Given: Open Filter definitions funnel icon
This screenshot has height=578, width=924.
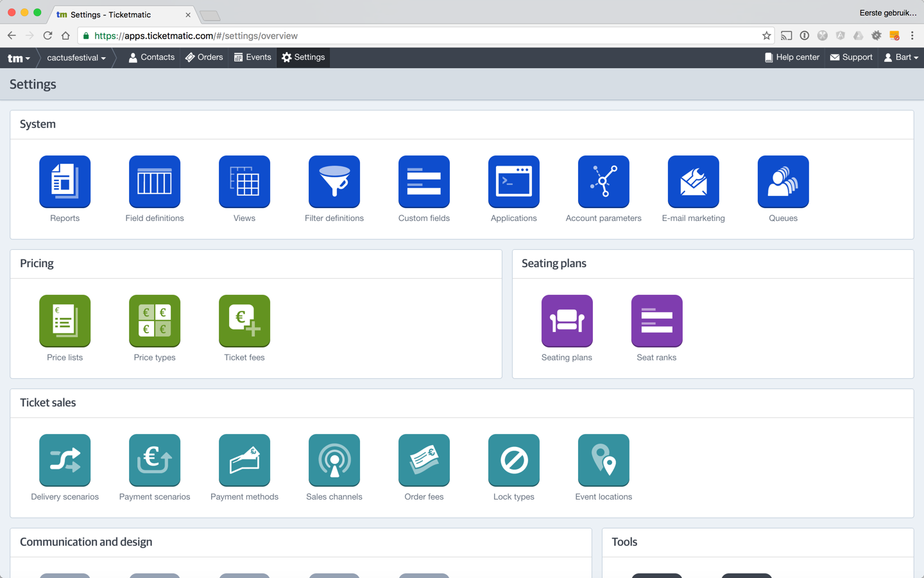Looking at the screenshot, I should coord(334,182).
